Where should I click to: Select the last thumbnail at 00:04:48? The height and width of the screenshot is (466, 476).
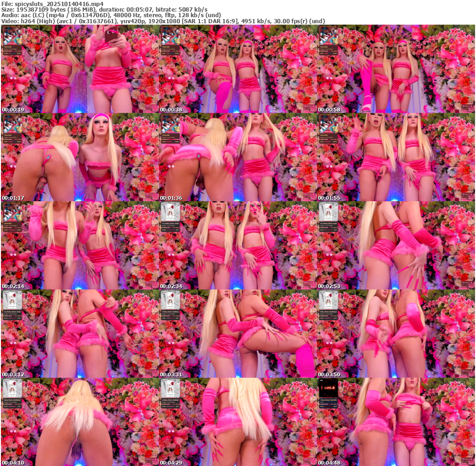tap(396, 422)
